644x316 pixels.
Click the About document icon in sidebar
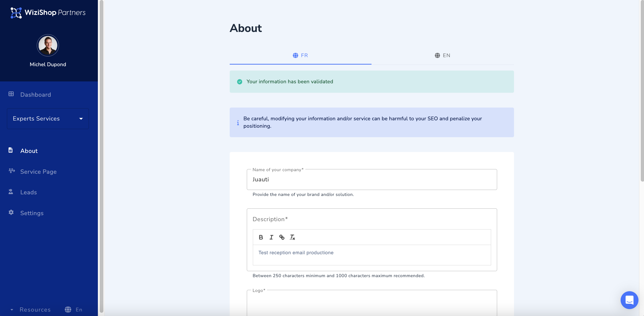coord(10,150)
